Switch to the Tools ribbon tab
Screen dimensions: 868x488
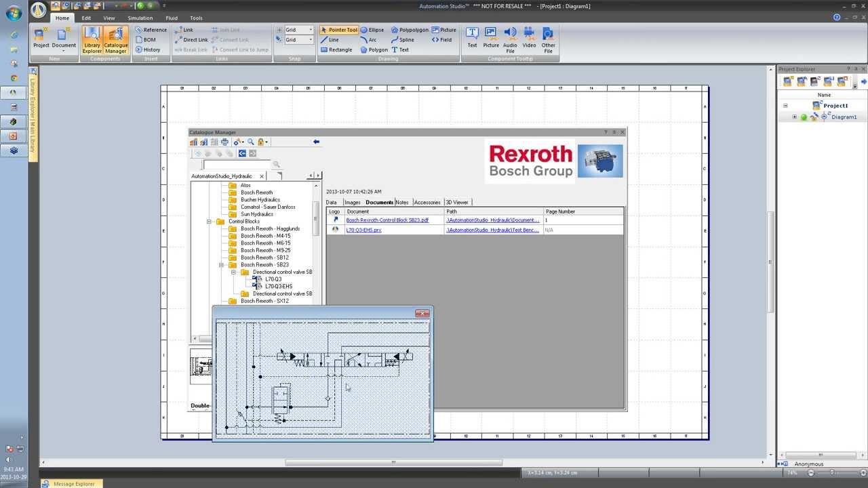(196, 18)
